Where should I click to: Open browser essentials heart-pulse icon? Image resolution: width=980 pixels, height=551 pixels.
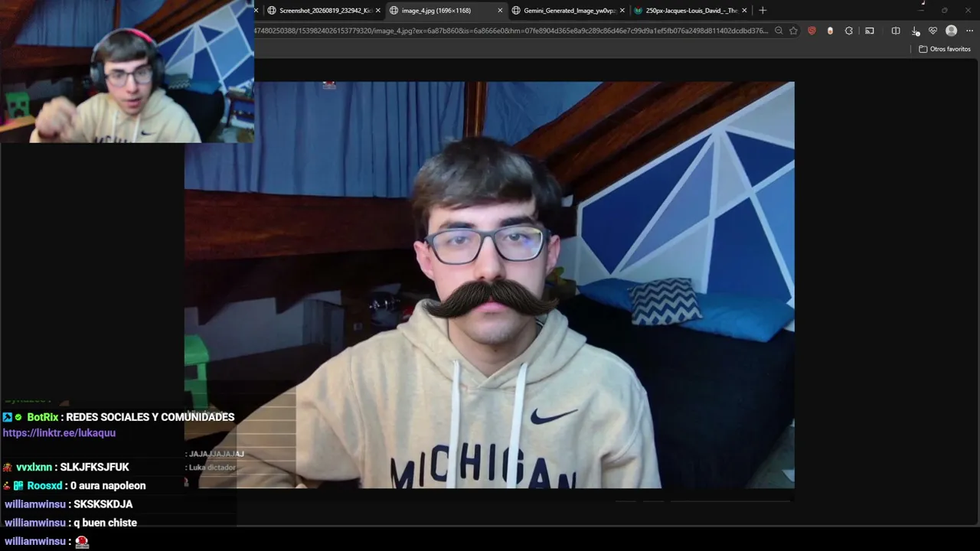(x=933, y=31)
